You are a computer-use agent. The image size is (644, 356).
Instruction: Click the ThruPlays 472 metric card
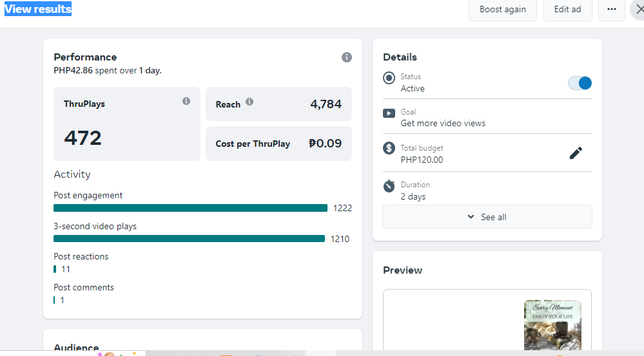127,124
